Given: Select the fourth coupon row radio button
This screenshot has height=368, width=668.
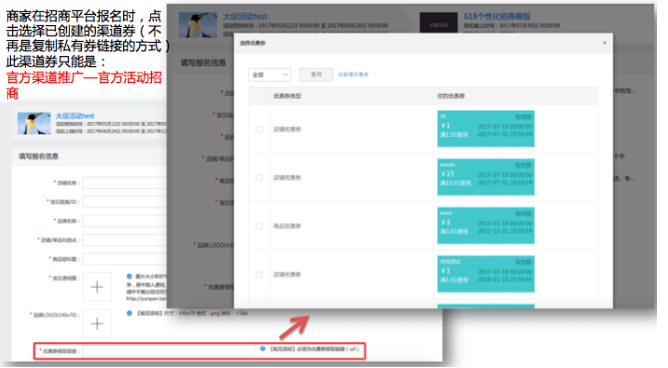Looking at the screenshot, I should tap(259, 275).
